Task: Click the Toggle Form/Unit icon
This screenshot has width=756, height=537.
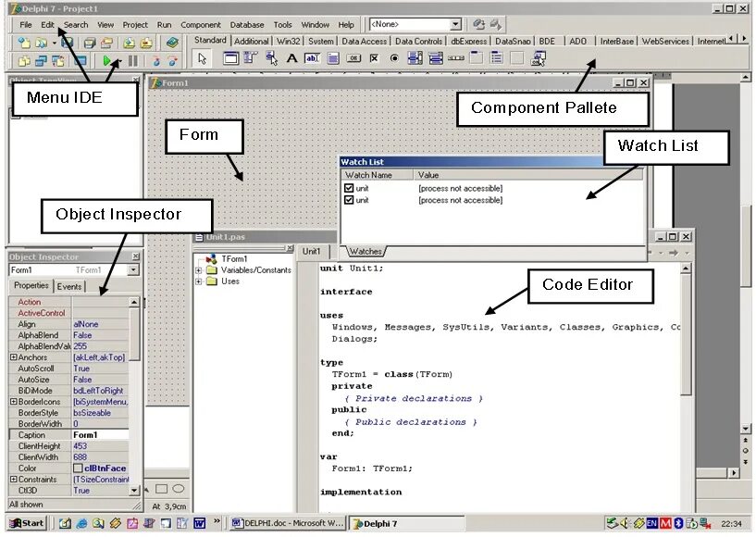Action: [x=58, y=61]
